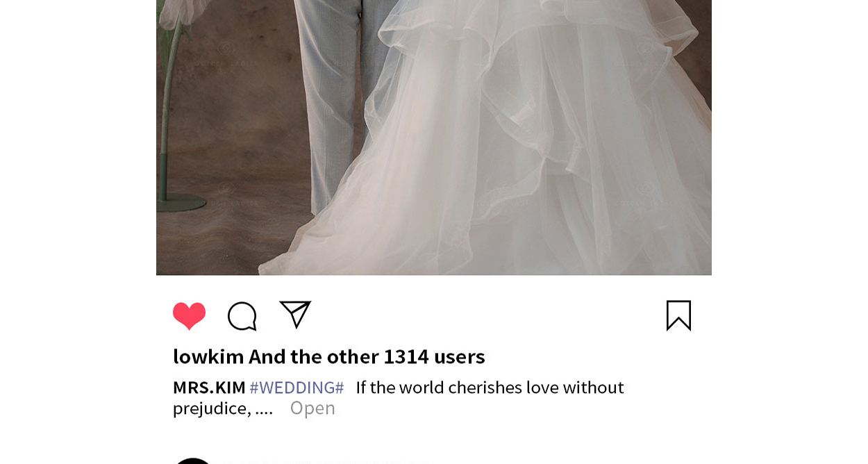
Task: Open the lowkim profile from likes line
Action: point(208,356)
